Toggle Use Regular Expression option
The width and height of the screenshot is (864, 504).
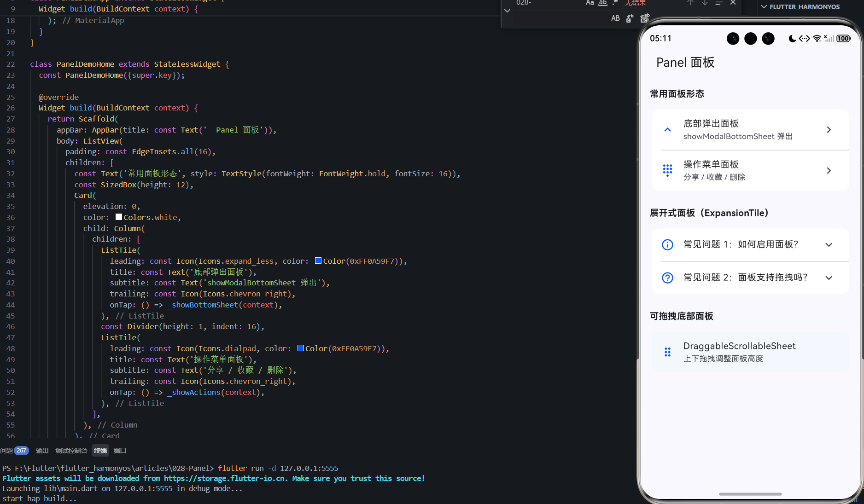[615, 3]
